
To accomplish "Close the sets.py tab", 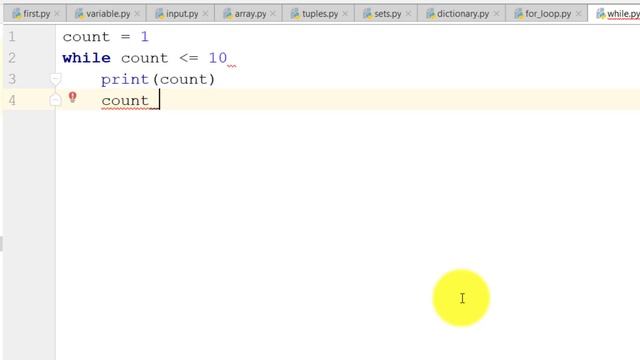I will click(x=409, y=14).
